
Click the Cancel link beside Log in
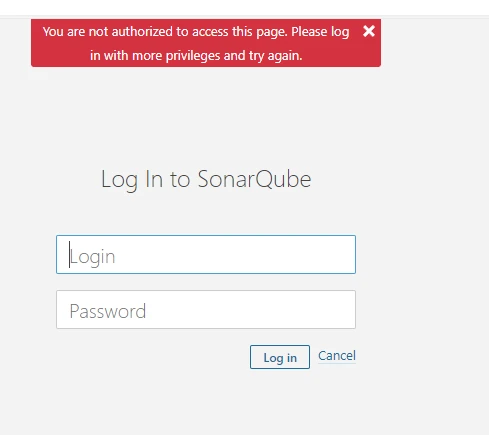pyautogui.click(x=337, y=356)
